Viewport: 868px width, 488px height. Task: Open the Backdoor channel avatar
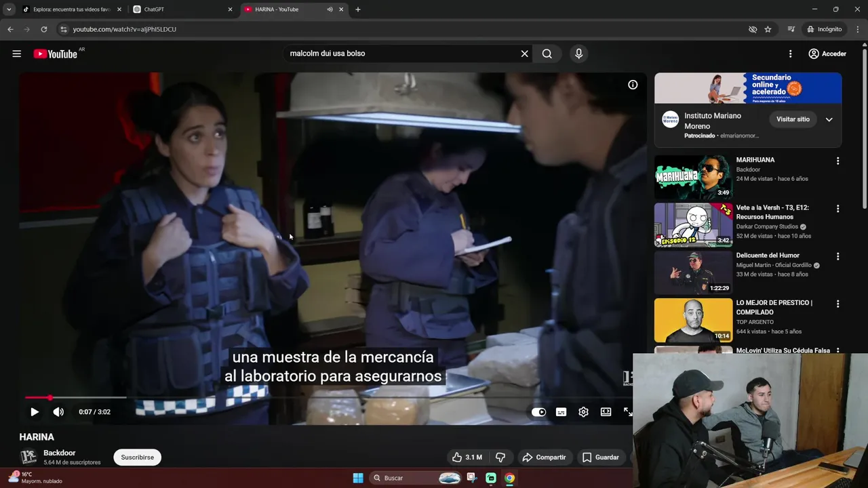tap(28, 457)
